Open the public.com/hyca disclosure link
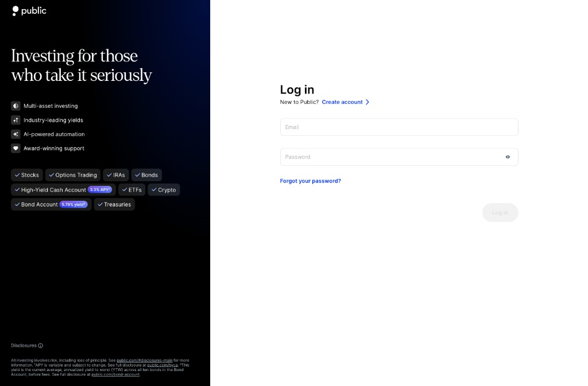The width and height of the screenshot is (588, 386). tap(163, 365)
